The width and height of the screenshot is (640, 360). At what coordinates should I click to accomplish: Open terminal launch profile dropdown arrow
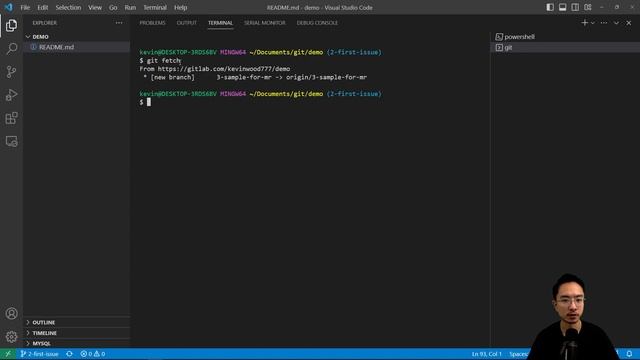pyautogui.click(x=593, y=23)
